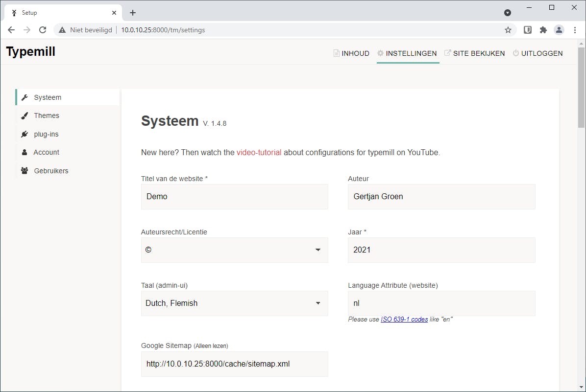586x392 pixels.
Task: Click the plug icon beside plug-ins
Action: (24, 134)
